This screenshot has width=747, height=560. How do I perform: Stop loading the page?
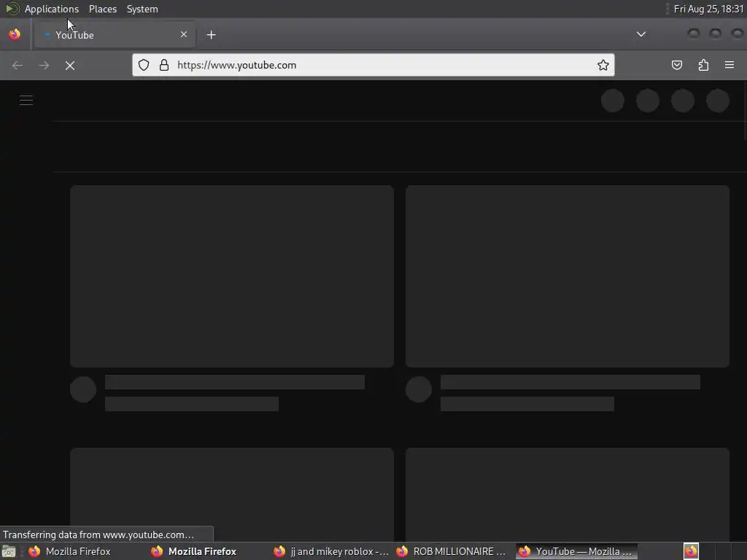point(70,65)
